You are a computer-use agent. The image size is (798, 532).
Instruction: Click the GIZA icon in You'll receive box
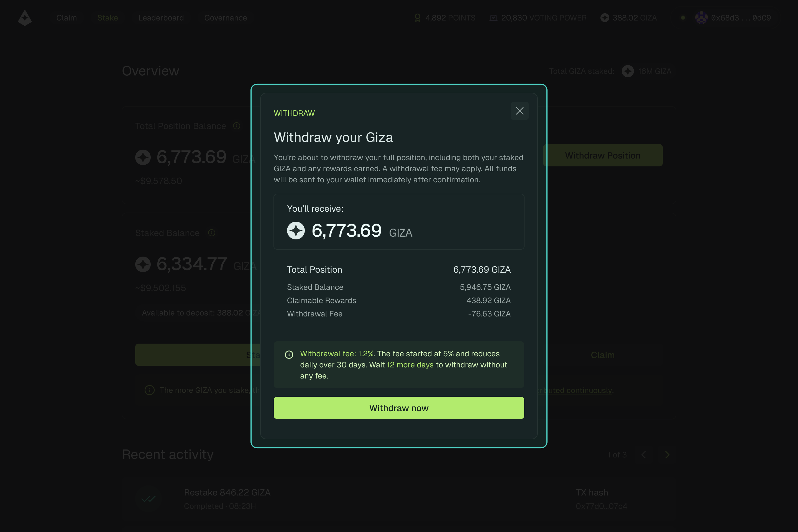coord(296,231)
